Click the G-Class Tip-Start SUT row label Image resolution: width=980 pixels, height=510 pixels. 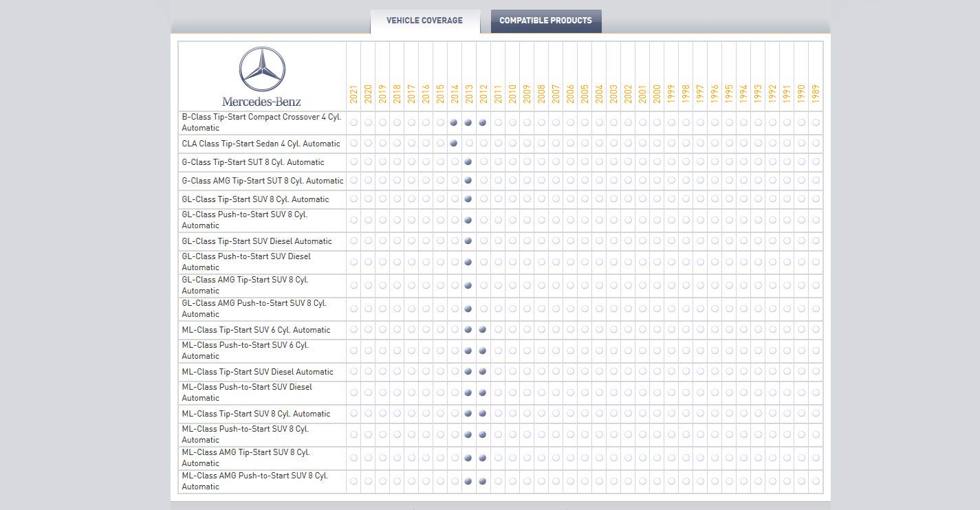[253, 162]
